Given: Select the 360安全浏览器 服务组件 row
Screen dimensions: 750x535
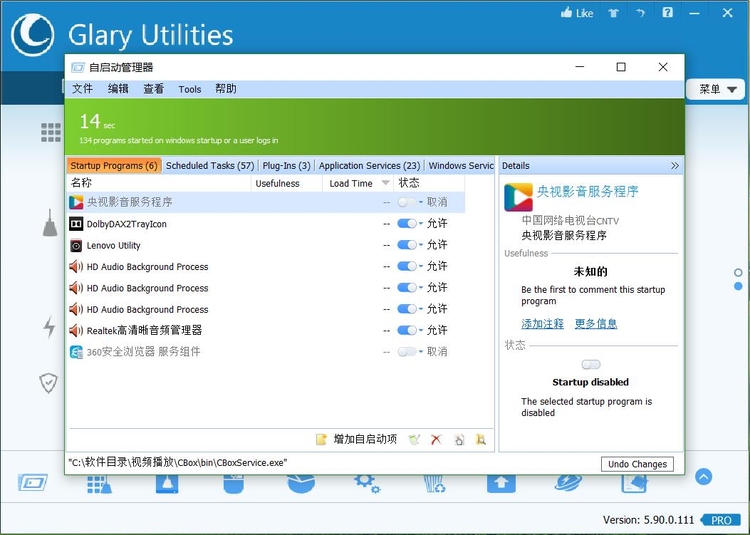Looking at the screenshot, I should tap(266, 352).
